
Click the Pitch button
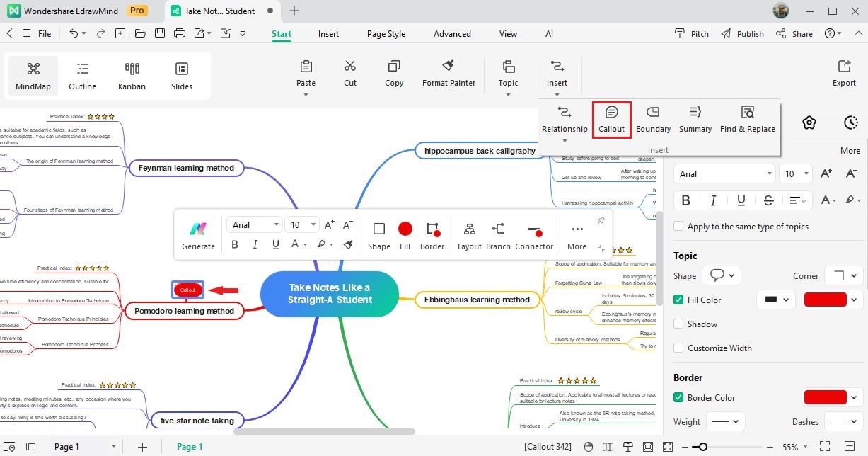coord(692,33)
